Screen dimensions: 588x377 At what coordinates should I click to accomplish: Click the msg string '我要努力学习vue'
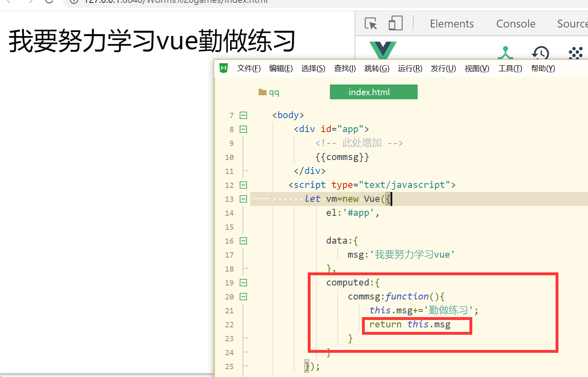point(412,255)
